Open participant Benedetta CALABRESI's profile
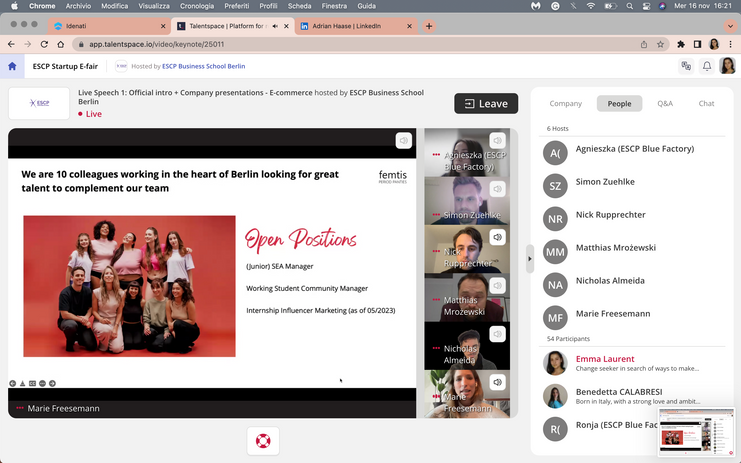Viewport: 741px width, 463px height. click(x=632, y=396)
